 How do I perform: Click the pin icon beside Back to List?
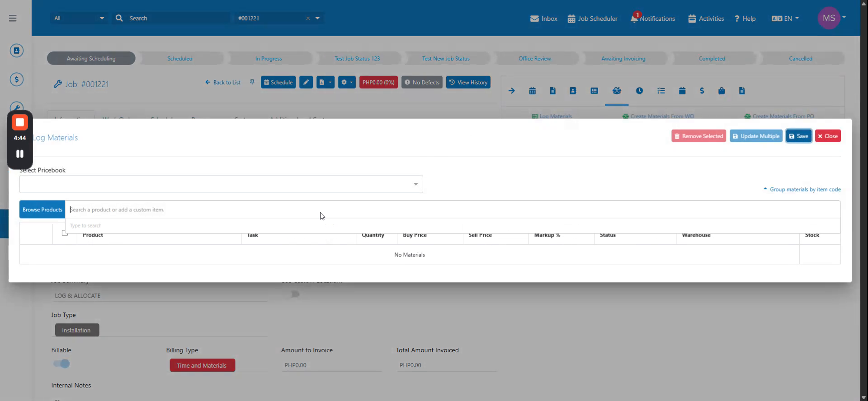[252, 82]
